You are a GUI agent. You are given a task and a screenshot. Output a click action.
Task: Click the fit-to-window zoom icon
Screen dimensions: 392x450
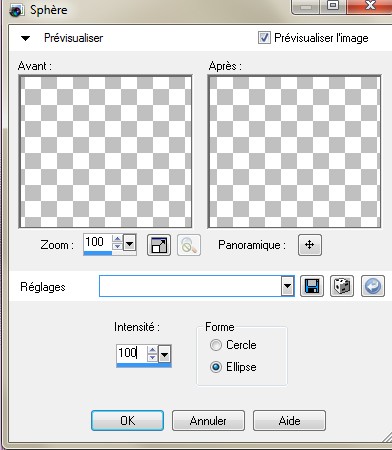[159, 245]
